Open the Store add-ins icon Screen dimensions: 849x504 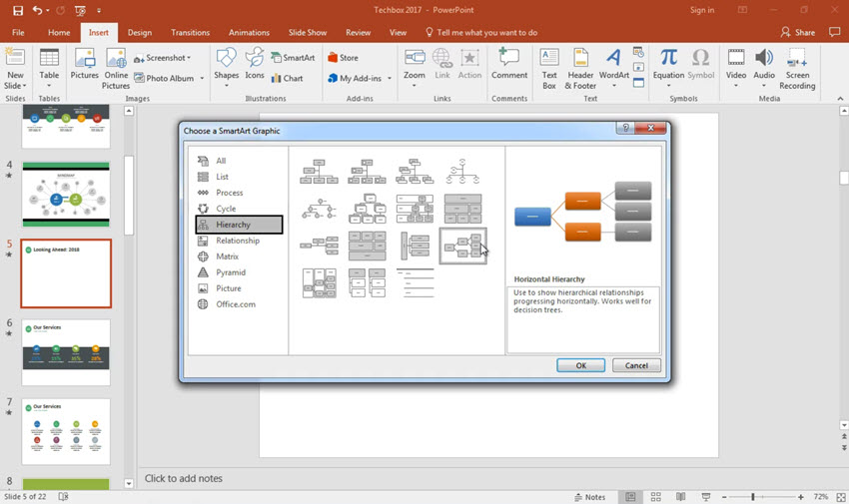pos(343,58)
